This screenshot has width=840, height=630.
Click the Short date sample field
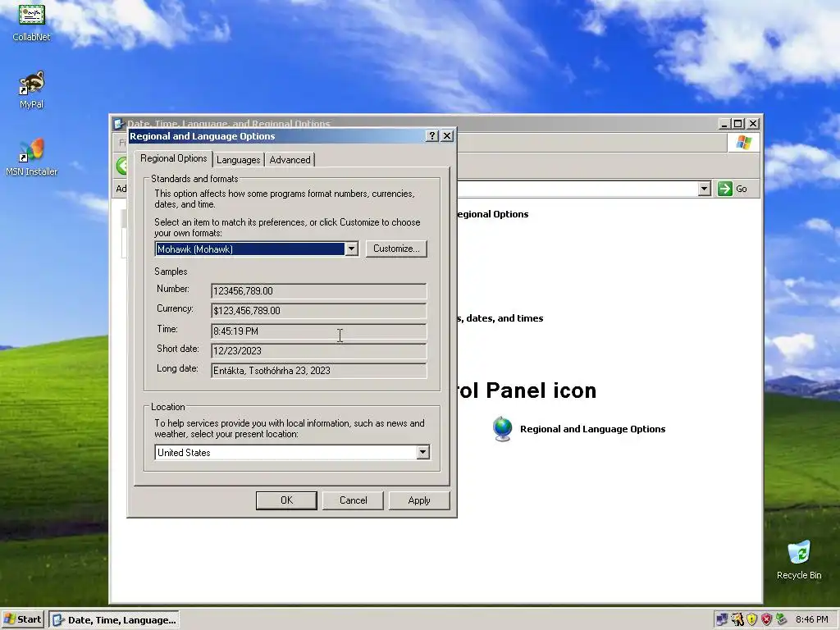[x=319, y=351]
